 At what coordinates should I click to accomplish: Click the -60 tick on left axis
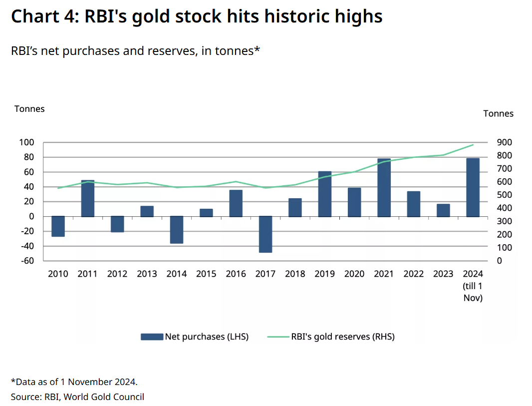[x=27, y=261]
